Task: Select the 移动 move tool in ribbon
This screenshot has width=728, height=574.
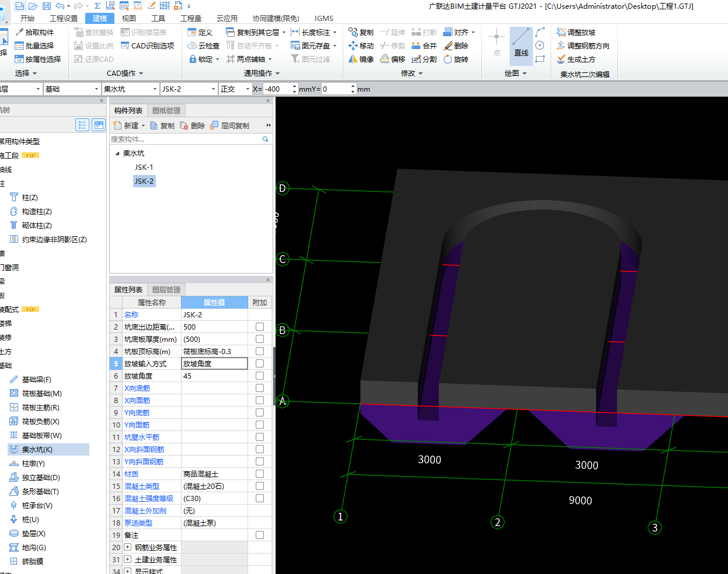Action: pos(361,45)
